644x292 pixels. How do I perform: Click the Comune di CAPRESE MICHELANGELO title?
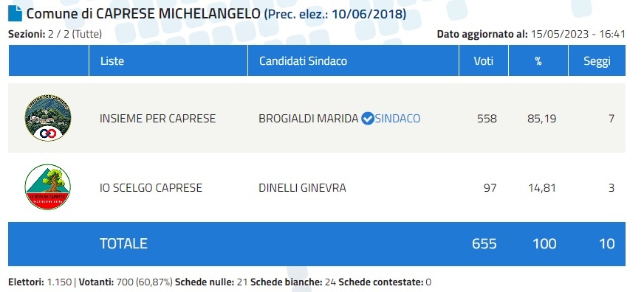coord(143,14)
